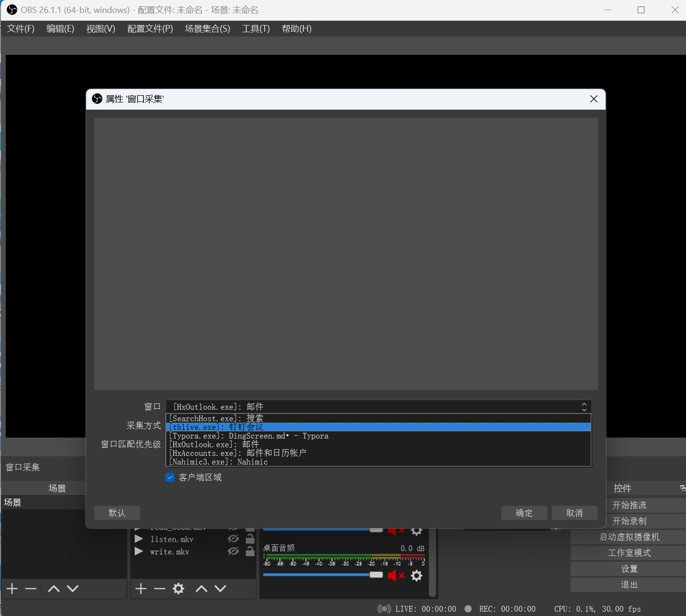The height and width of the screenshot is (616, 686).
Task: Confirm properties with 确定
Action: click(524, 513)
